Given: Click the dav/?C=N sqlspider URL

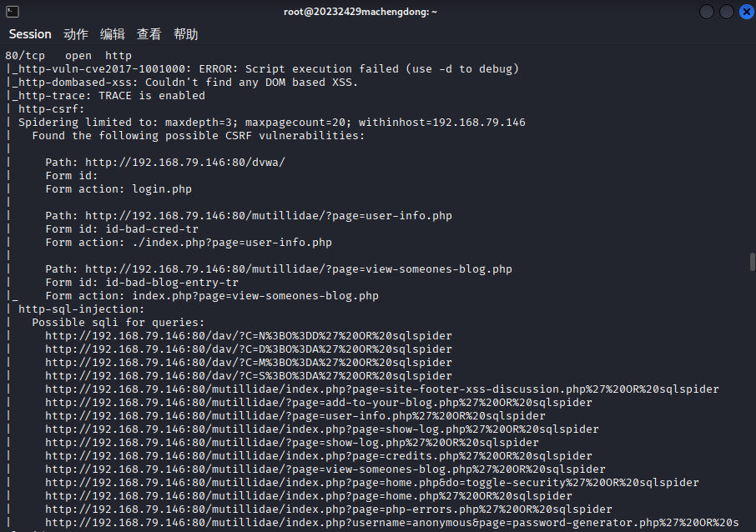Looking at the screenshot, I should coord(249,336).
